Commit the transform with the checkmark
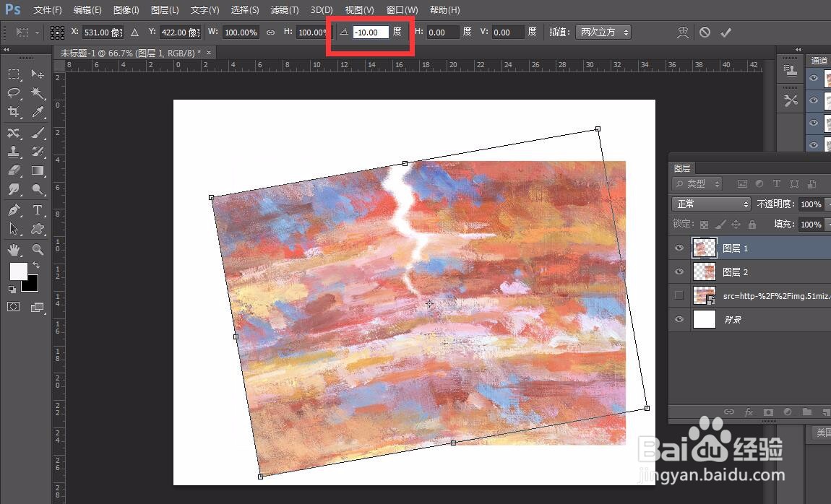 point(725,32)
